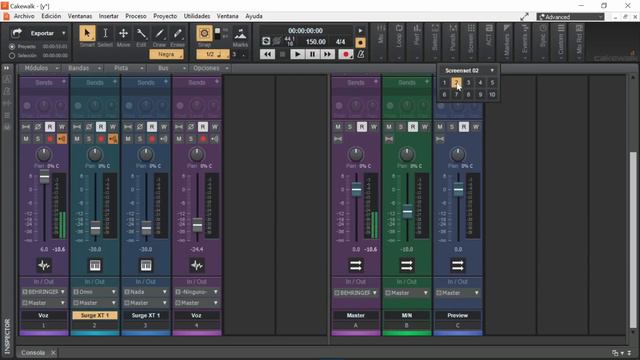Open the Screenset 02 dropdown
Image resolution: width=640 pixels, height=360 pixels.
492,71
